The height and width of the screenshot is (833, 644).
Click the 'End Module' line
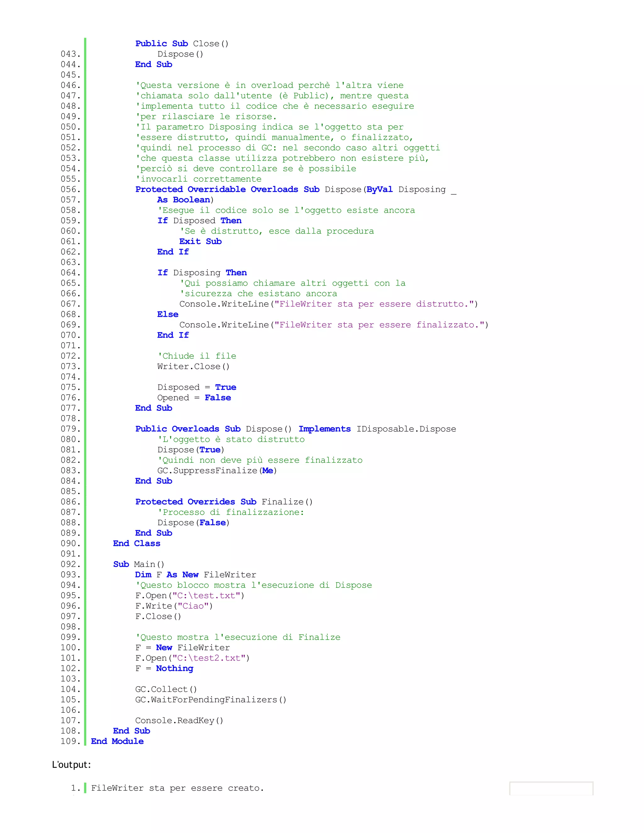pos(117,742)
